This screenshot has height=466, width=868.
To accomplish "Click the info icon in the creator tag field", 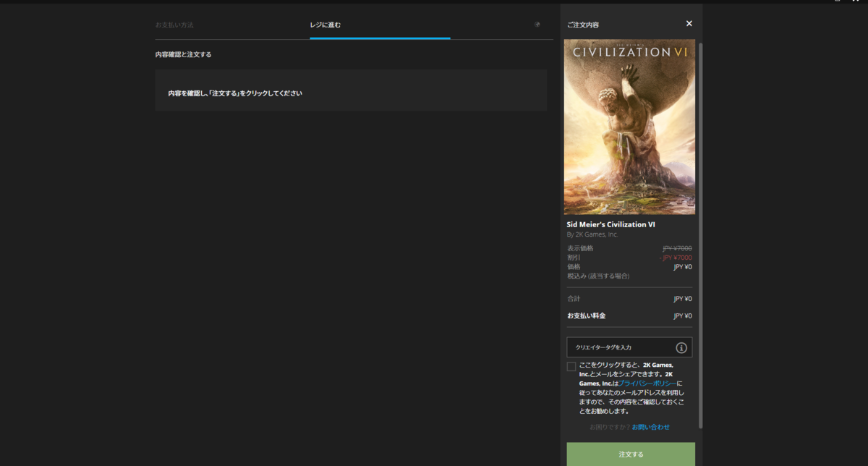I will pyautogui.click(x=681, y=347).
